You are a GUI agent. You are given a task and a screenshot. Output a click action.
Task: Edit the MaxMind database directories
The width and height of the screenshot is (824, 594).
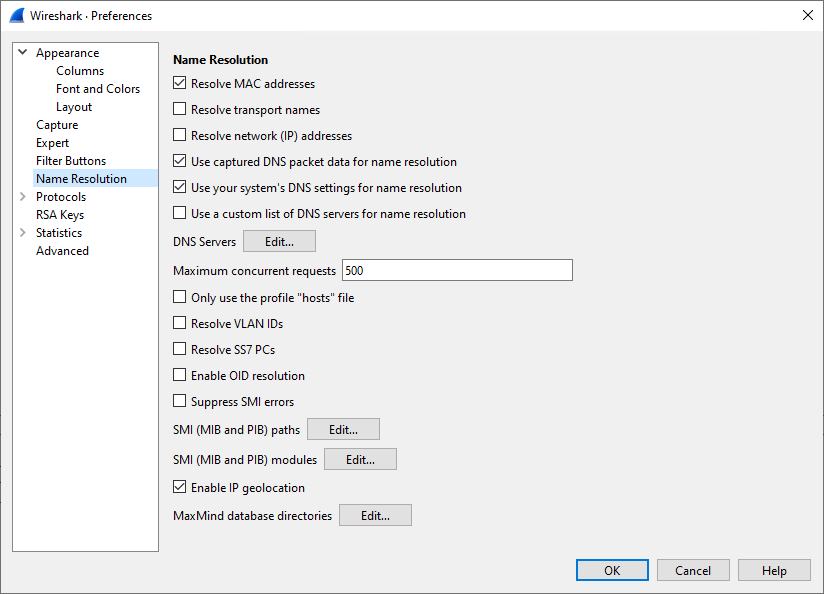pos(375,515)
